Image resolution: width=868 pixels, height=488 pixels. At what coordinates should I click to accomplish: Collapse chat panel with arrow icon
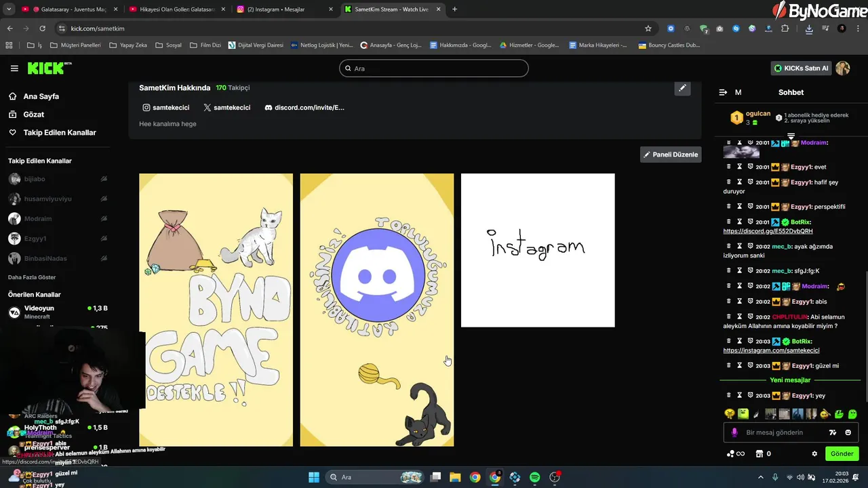(723, 92)
